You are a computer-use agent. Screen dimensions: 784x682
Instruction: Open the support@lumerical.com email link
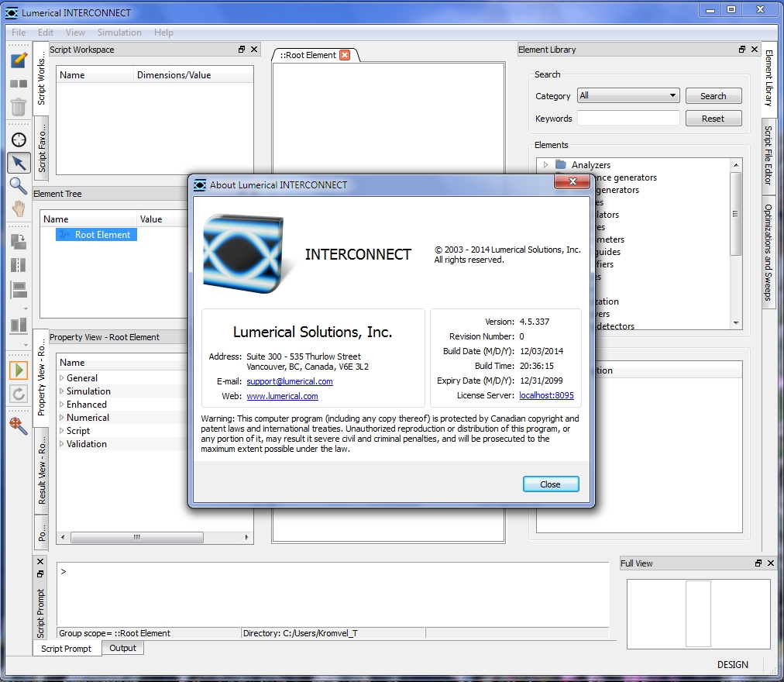pos(290,381)
